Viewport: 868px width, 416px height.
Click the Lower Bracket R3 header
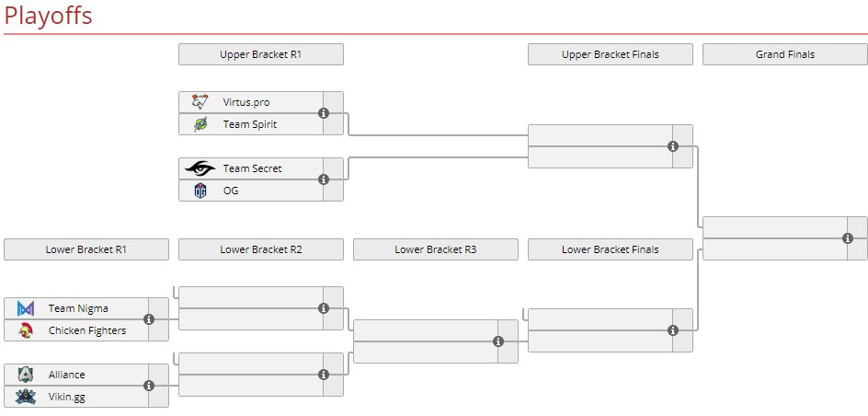pos(435,249)
